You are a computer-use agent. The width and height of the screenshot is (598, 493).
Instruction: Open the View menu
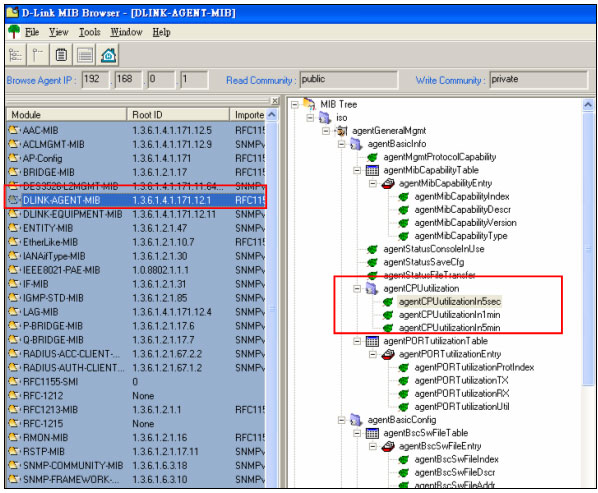coord(58,32)
